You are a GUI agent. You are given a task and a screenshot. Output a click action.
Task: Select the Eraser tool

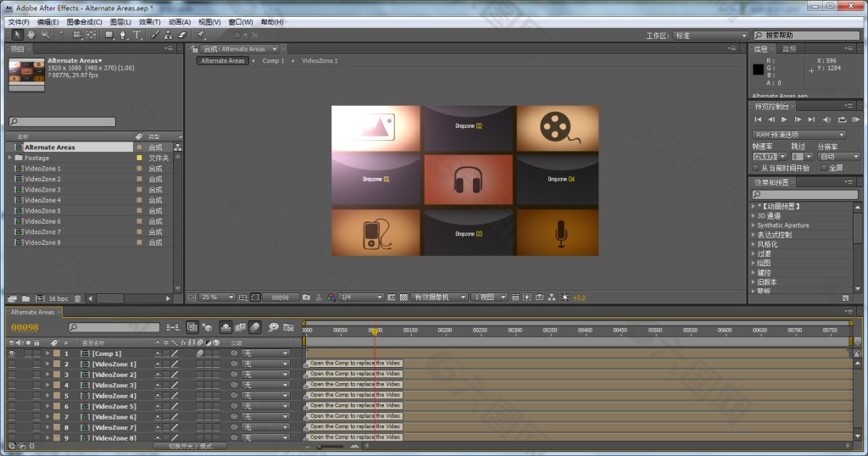pyautogui.click(x=182, y=35)
